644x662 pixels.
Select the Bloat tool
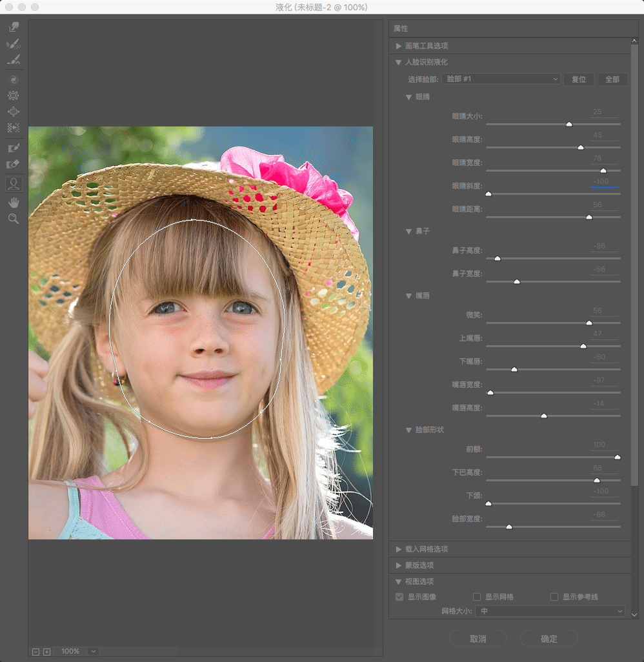coord(14,112)
